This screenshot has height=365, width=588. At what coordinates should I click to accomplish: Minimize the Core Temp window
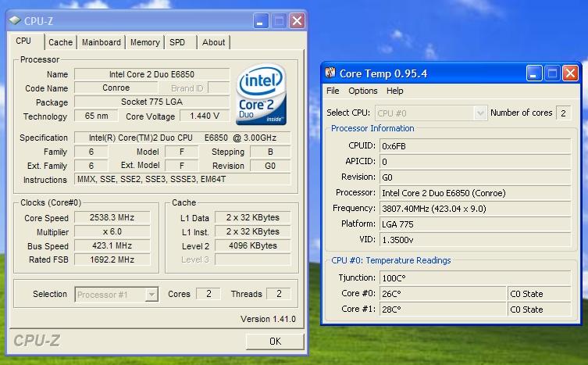534,73
